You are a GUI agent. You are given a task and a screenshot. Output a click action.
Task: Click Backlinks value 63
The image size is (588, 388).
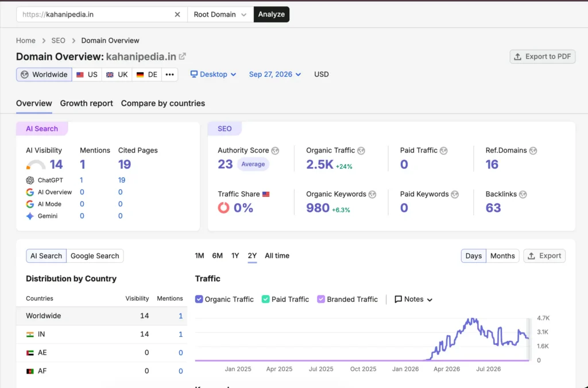(x=493, y=208)
